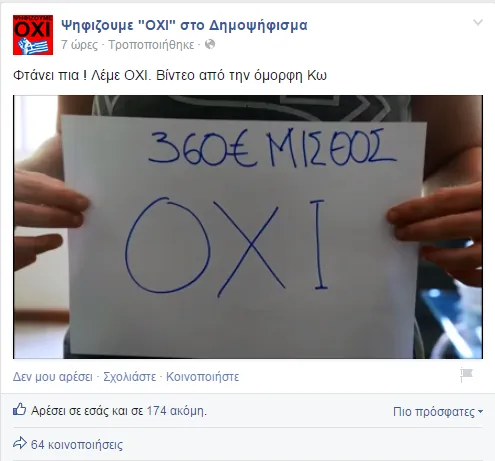Open the red OXI page profile picture
495x461 pixels.
33,35
